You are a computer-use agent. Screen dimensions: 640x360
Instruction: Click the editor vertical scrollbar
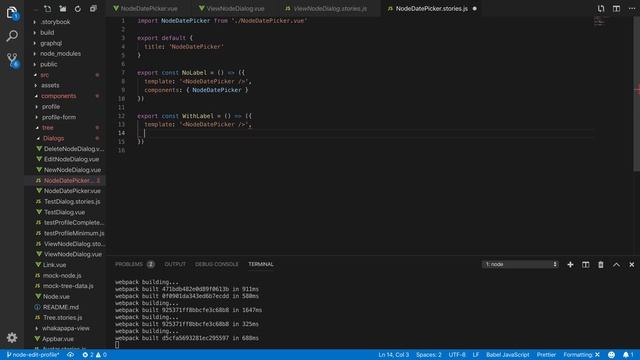point(636,94)
